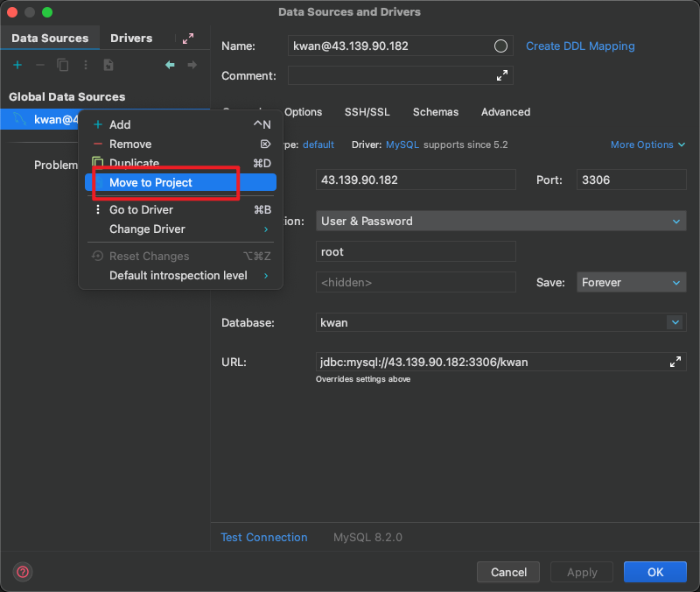The image size is (700, 592).
Task: Open the User & Password authentication dropdown
Action: 500,222
